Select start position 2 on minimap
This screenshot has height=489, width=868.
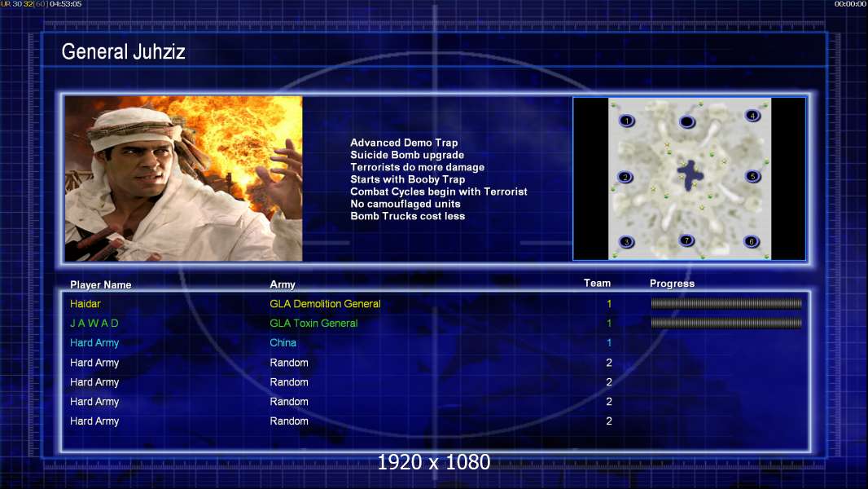(x=625, y=177)
